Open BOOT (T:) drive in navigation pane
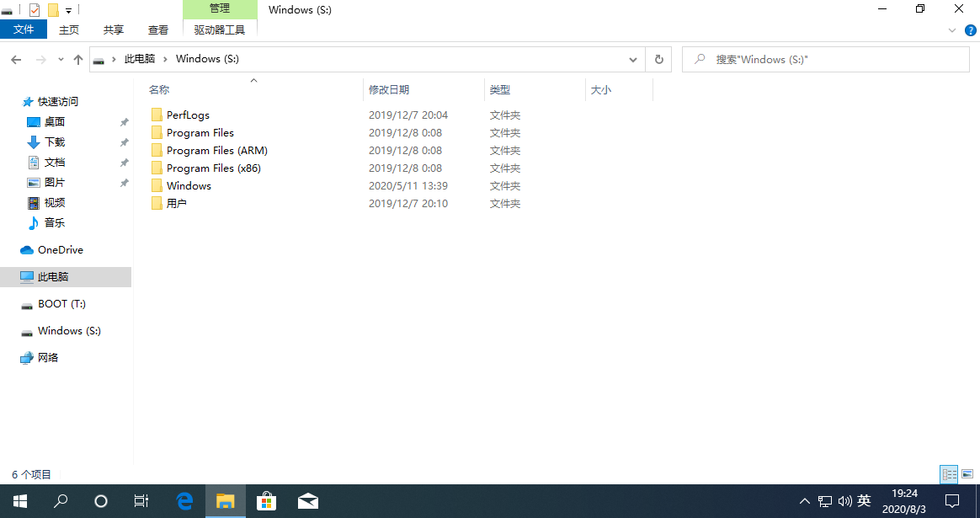Screen dimensions: 980x518 61,303
